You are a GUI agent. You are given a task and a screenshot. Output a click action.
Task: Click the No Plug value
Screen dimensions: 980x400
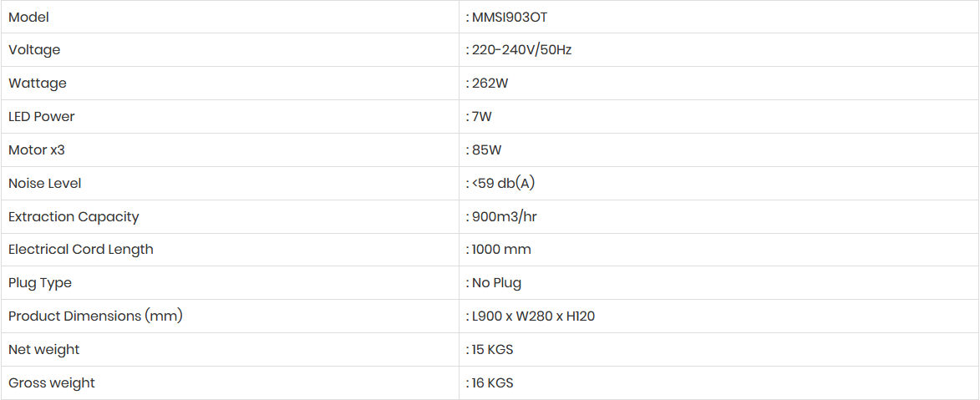496,283
